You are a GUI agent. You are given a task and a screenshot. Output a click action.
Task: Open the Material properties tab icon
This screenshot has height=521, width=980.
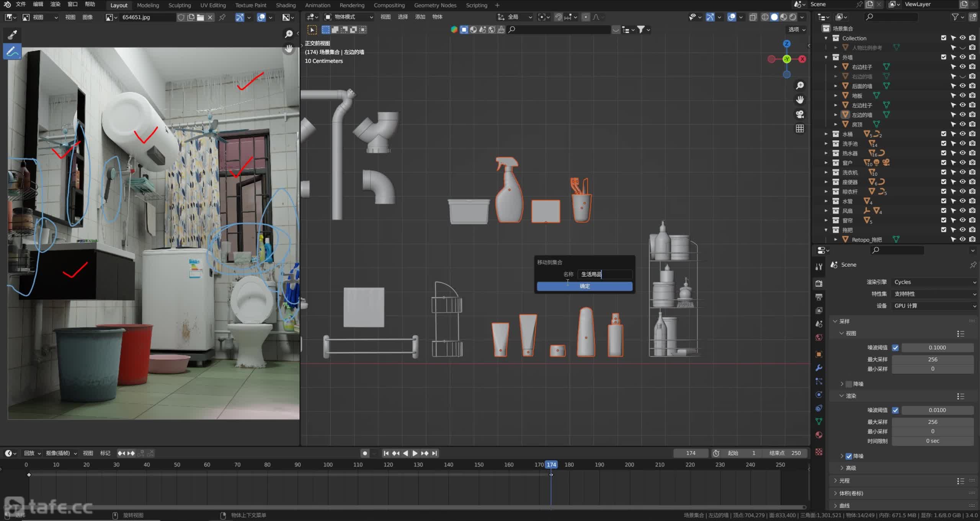tap(819, 435)
